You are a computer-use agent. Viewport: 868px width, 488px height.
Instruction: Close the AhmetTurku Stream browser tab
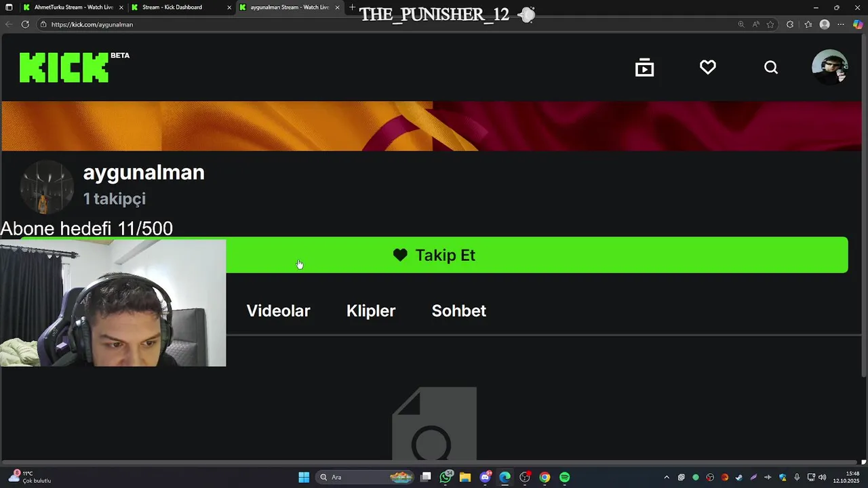(x=121, y=7)
